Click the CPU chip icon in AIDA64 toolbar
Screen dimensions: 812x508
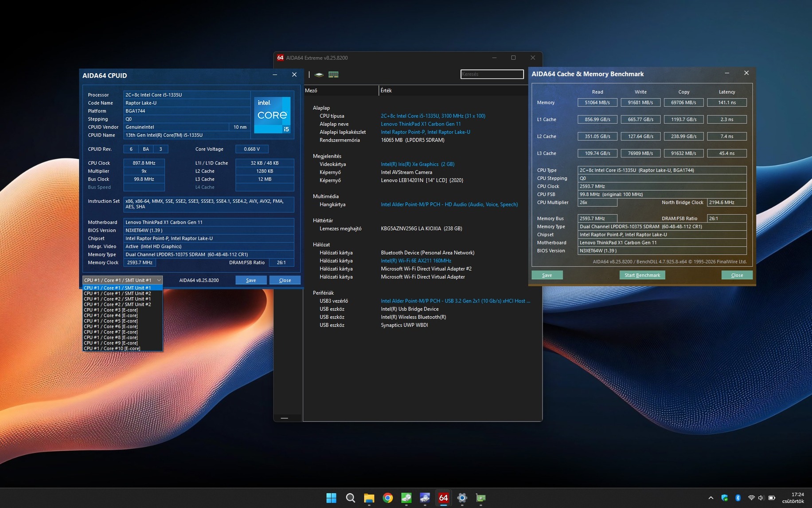click(319, 75)
